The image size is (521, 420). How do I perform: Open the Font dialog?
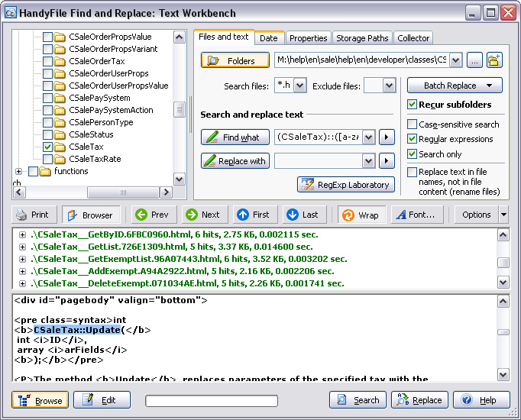(x=417, y=215)
